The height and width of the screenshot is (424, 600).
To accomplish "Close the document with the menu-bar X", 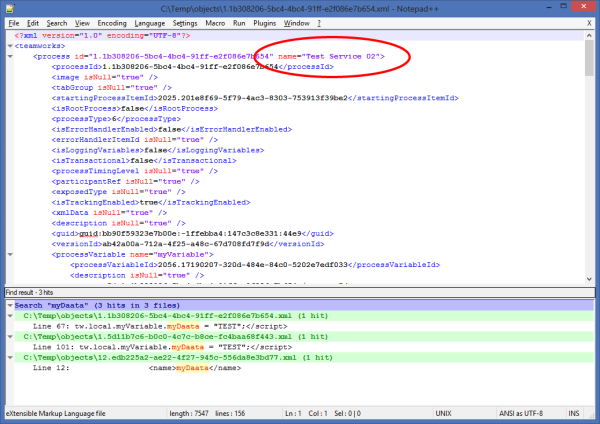I will click(589, 23).
